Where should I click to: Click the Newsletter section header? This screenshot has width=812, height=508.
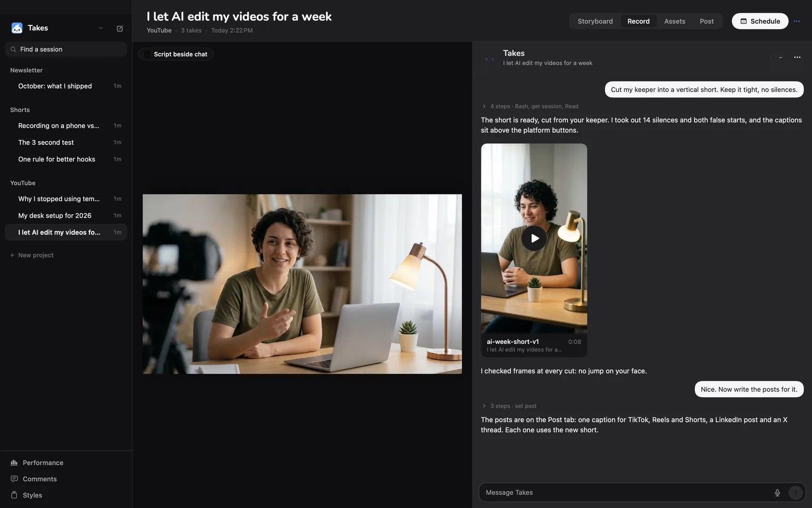[26, 70]
